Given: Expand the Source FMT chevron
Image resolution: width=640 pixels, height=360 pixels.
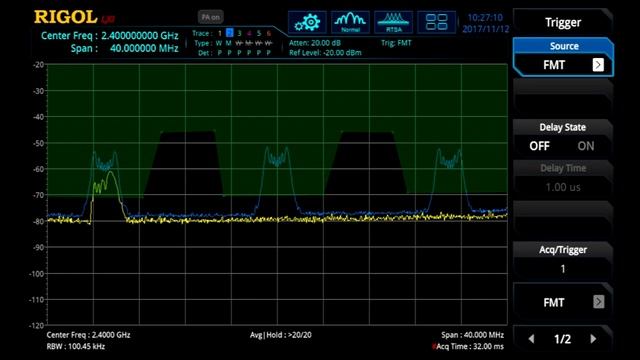Looking at the screenshot, I should pyautogui.click(x=598, y=65).
